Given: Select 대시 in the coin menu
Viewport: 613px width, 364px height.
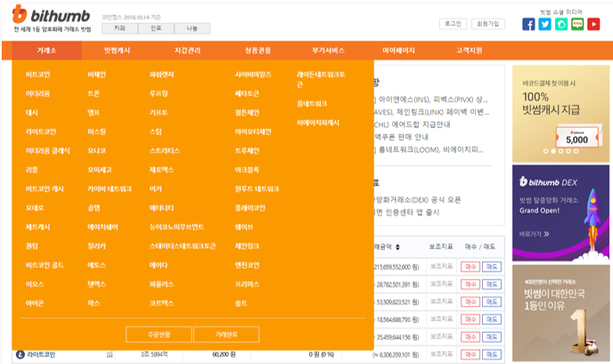Looking at the screenshot, I should (32, 113).
